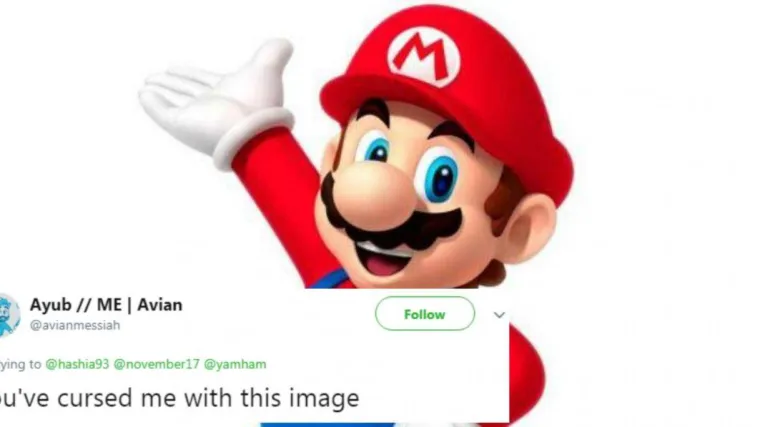Click Mario's ear
The image size is (760, 427).
[x=527, y=226]
